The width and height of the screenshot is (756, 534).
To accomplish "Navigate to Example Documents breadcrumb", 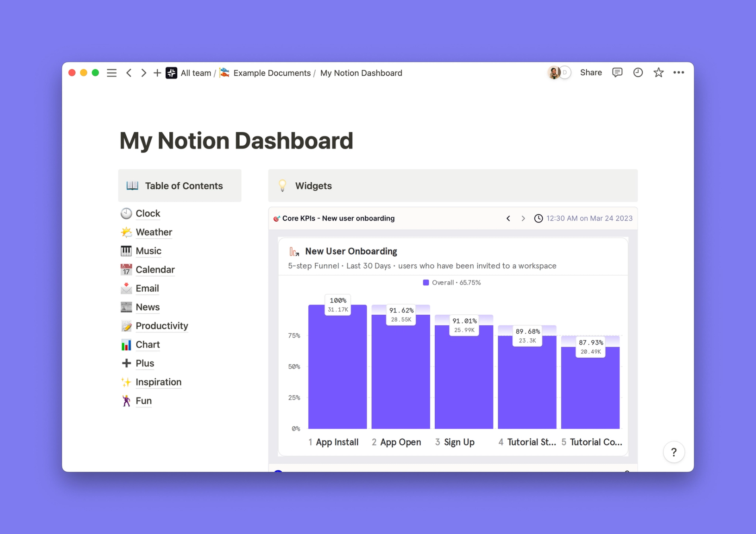I will [x=272, y=73].
